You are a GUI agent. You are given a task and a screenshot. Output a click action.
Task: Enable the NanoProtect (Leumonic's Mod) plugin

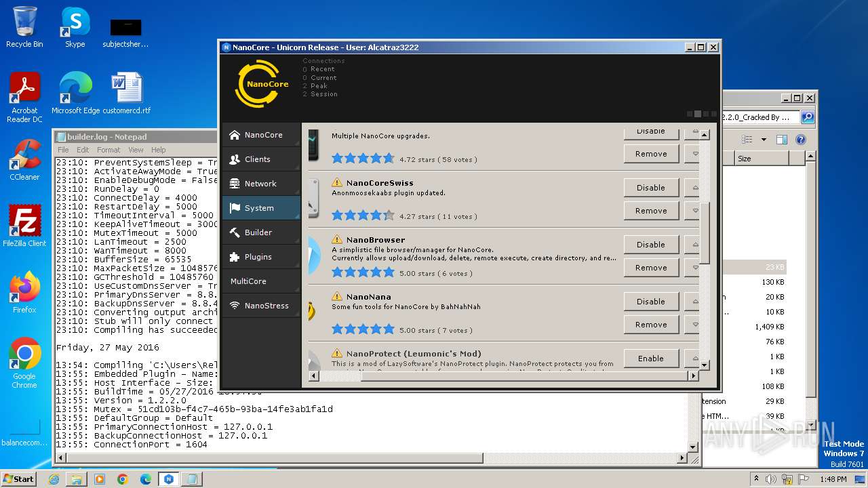tap(651, 359)
